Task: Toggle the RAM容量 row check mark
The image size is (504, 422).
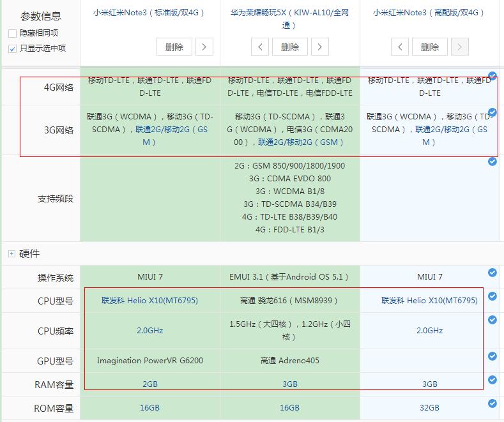Action: point(492,380)
